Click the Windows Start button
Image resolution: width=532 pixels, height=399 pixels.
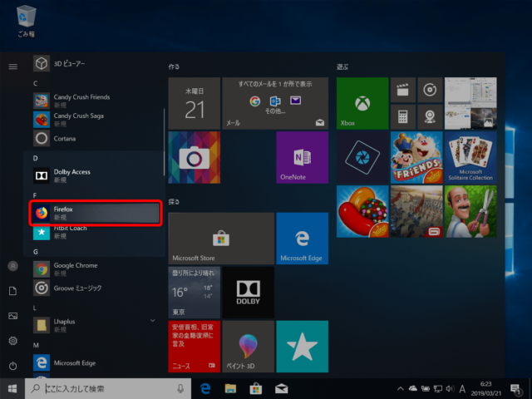(12, 389)
